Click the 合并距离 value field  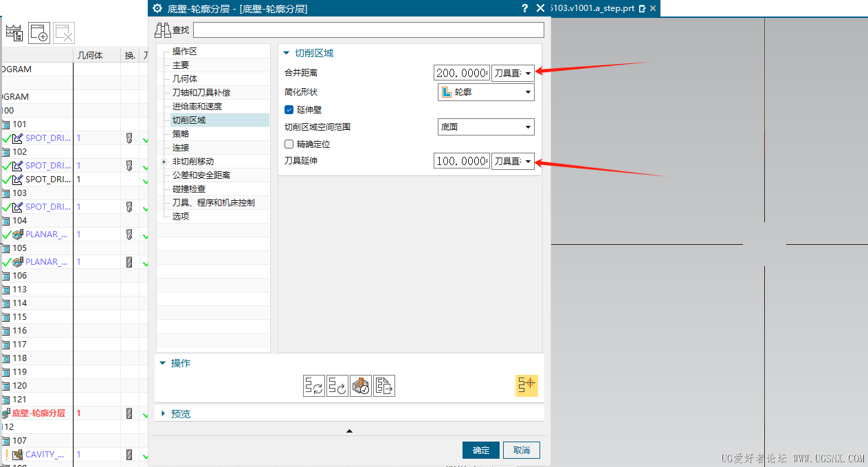coord(462,73)
